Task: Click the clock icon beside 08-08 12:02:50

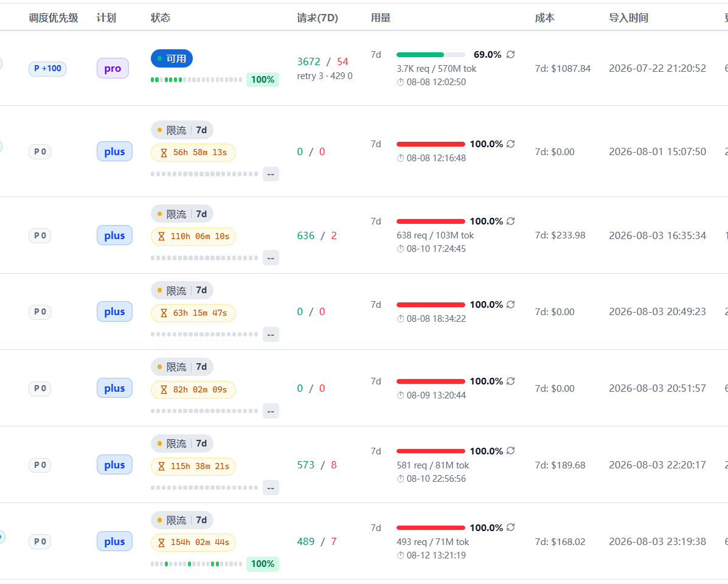Action: pos(400,82)
